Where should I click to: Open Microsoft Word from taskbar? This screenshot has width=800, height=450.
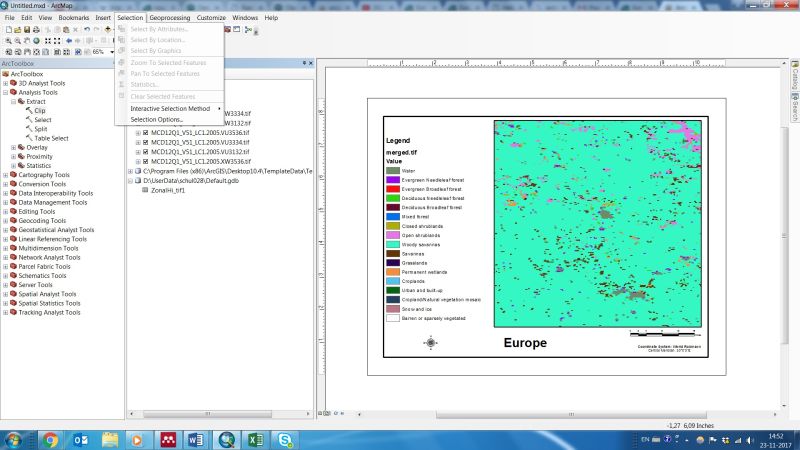[195, 440]
